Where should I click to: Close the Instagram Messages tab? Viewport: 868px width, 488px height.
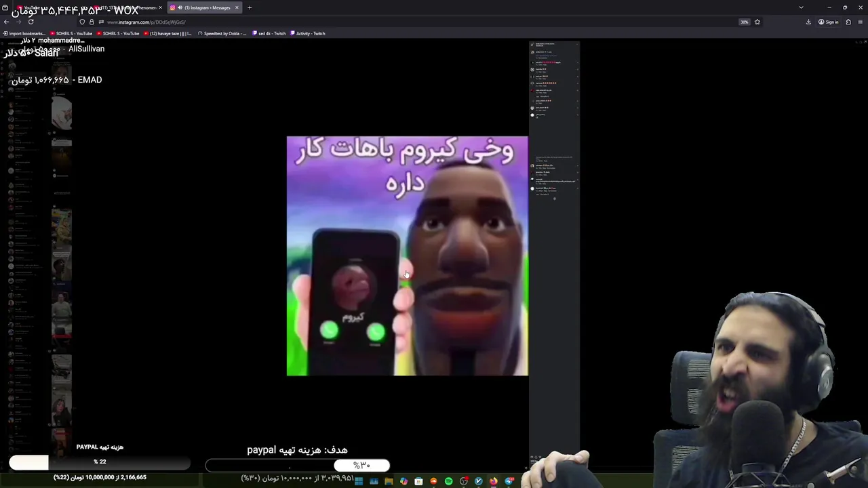pos(237,7)
